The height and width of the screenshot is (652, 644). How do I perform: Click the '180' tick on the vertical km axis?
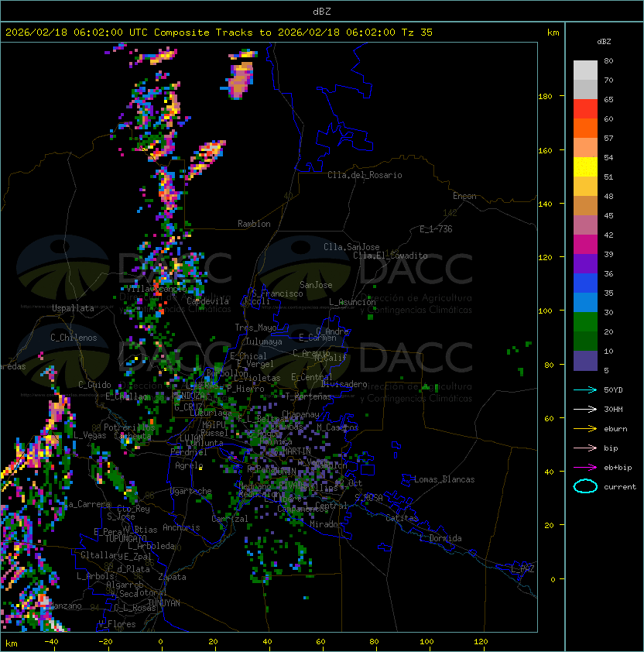coord(545,97)
